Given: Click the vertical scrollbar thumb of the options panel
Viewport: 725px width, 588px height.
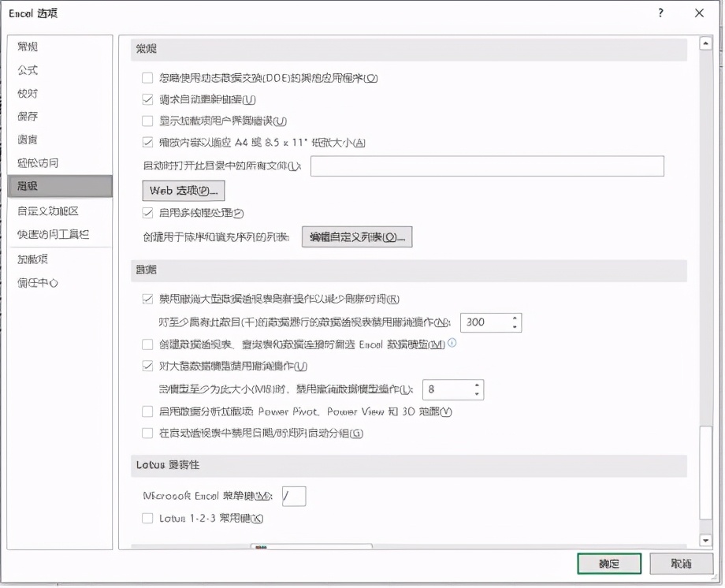Looking at the screenshot, I should click(705, 473).
